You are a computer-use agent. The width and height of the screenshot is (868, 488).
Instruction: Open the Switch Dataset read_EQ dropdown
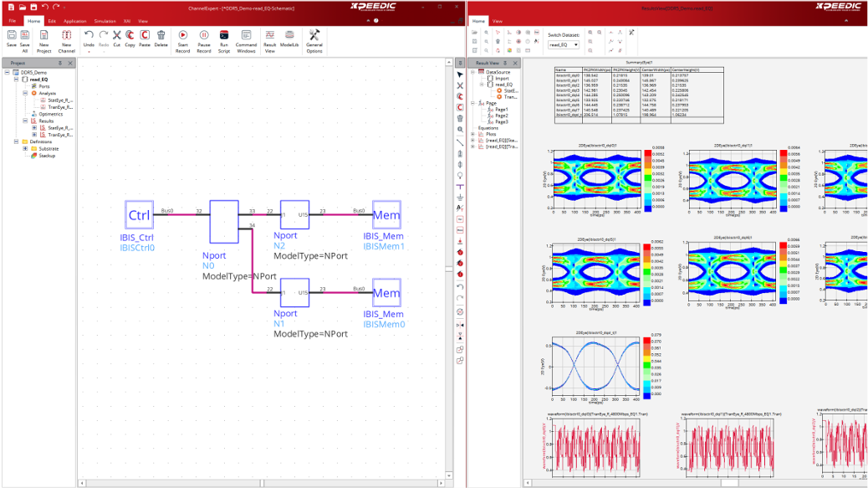coord(564,44)
